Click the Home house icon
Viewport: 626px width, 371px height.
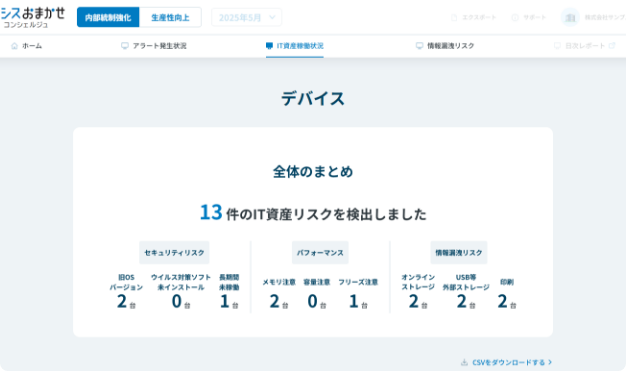(14, 46)
